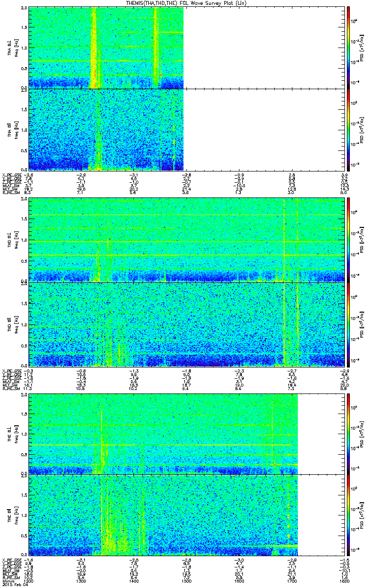The image size is (368, 588).
Task: Click the 'THA B∥ freq [Hz]' axis label
Action: 12,129
